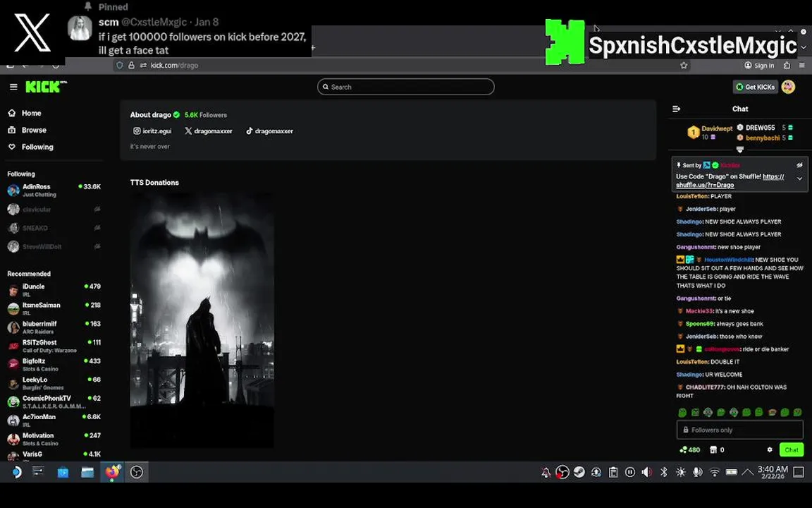The width and height of the screenshot is (812, 508).
Task: Open iDuncle recommended channel
Action: (x=54, y=290)
